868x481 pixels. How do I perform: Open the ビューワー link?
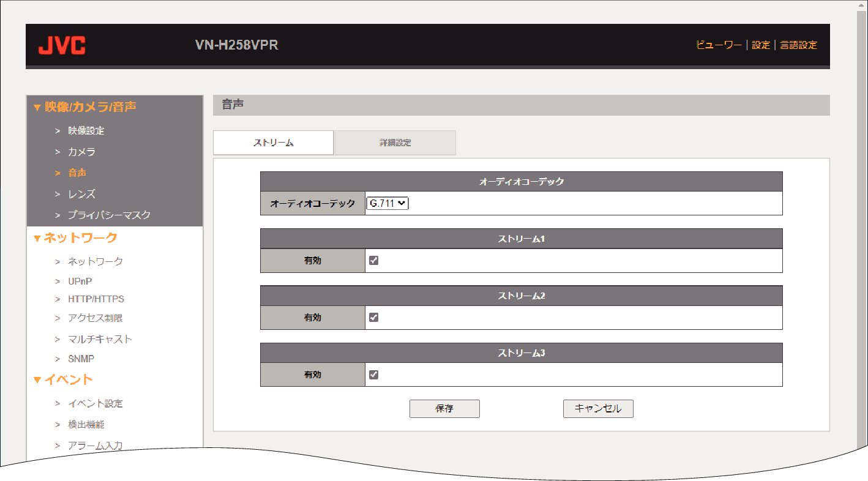719,45
